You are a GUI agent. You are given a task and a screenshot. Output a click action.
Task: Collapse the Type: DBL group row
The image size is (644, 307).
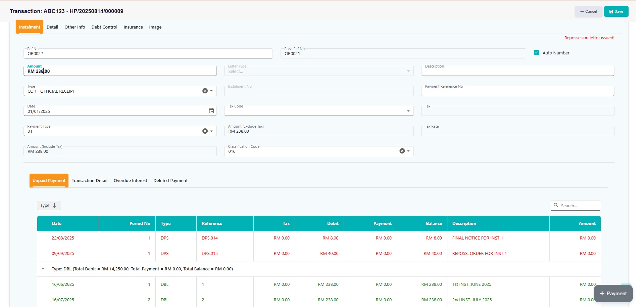point(43,269)
